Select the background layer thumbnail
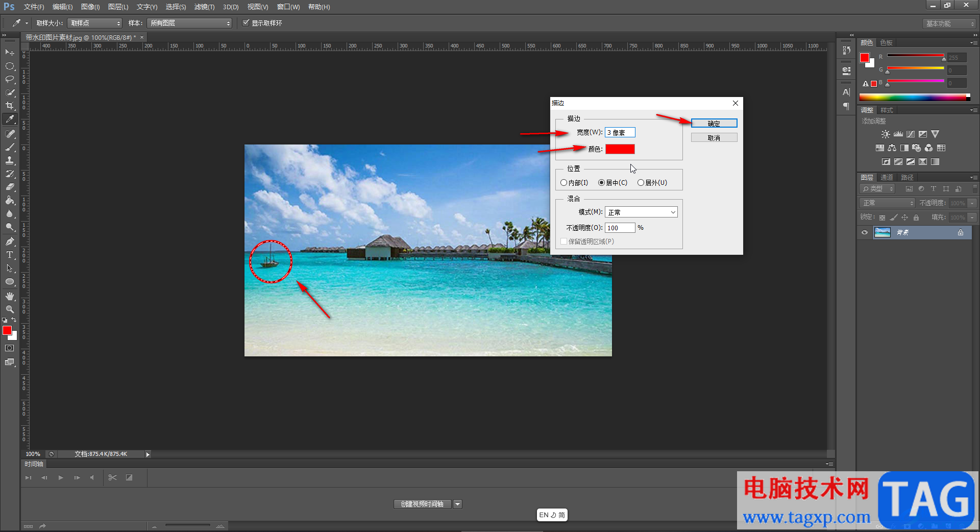980x532 pixels. [x=882, y=232]
